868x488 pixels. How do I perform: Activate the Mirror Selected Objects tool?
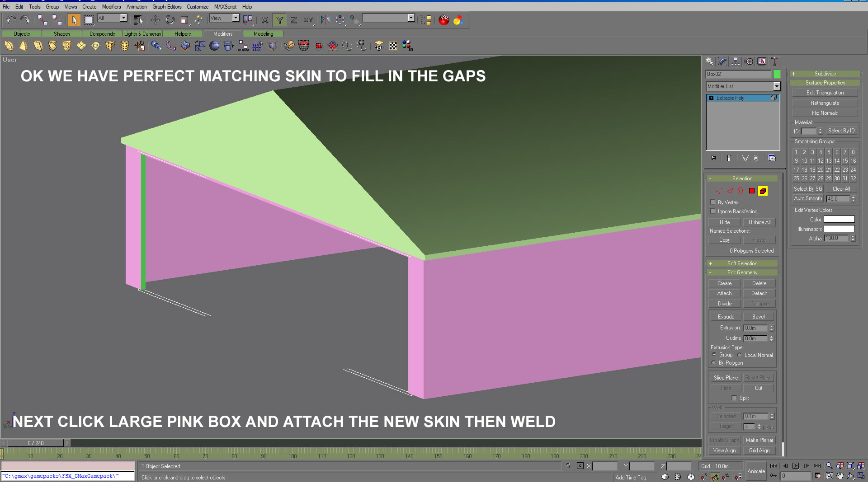(325, 20)
